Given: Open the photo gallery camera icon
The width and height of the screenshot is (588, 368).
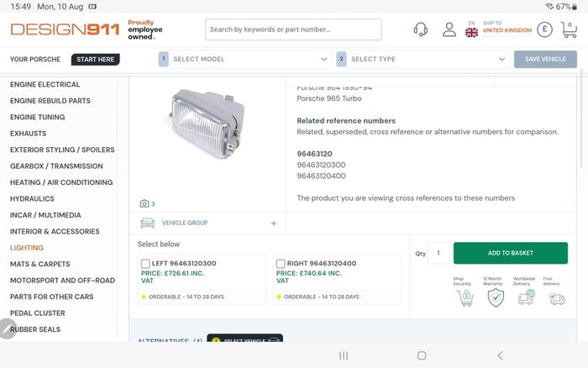Looking at the screenshot, I should [144, 203].
